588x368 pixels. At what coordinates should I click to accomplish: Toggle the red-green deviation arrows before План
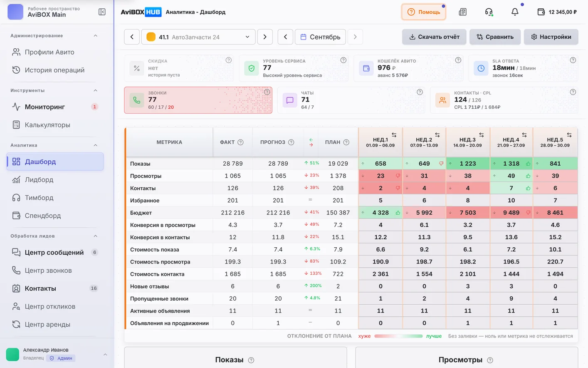click(311, 142)
